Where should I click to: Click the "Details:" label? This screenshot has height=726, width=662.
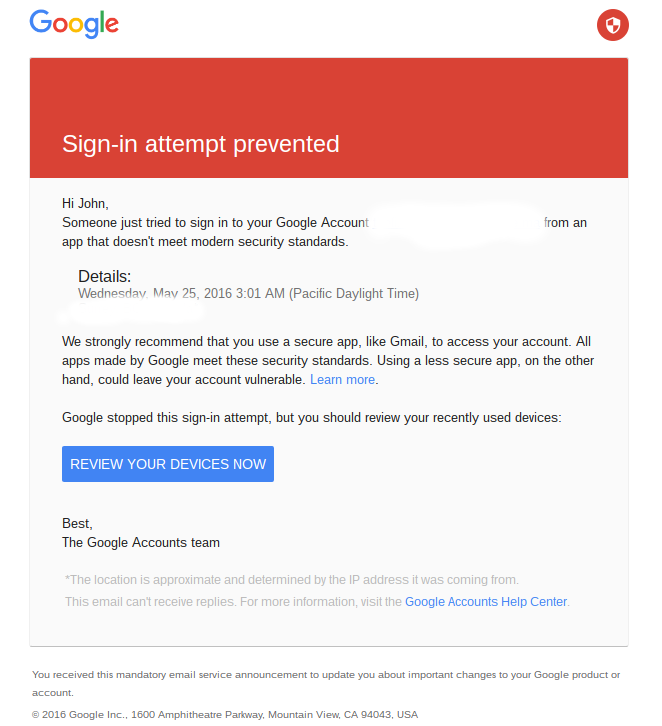coord(105,276)
